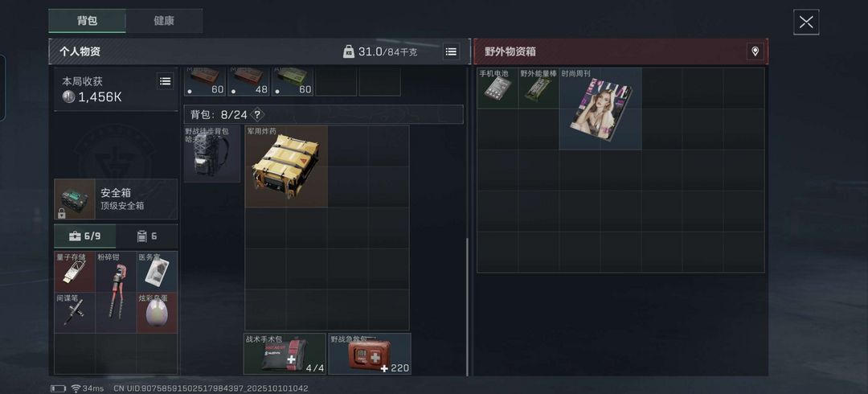868x394 pixels.
Task: Select the 粉碎钳 tool in safe box
Action: pyautogui.click(x=117, y=292)
